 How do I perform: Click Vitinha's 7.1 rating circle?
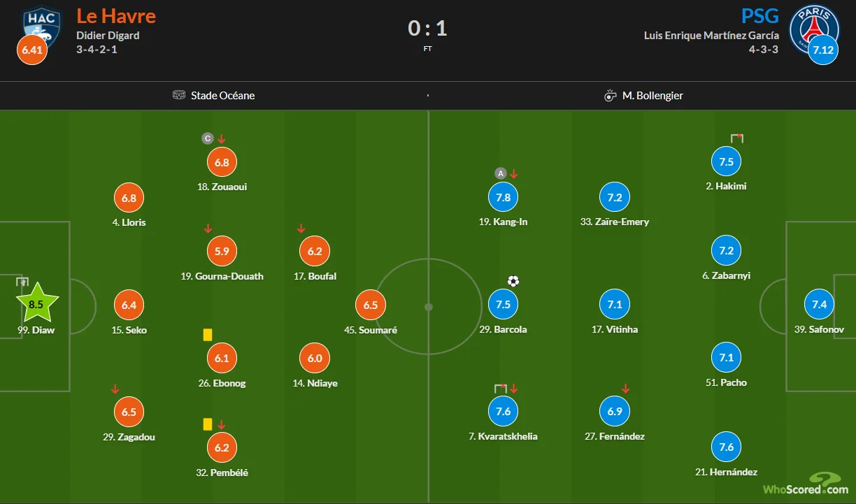click(615, 305)
